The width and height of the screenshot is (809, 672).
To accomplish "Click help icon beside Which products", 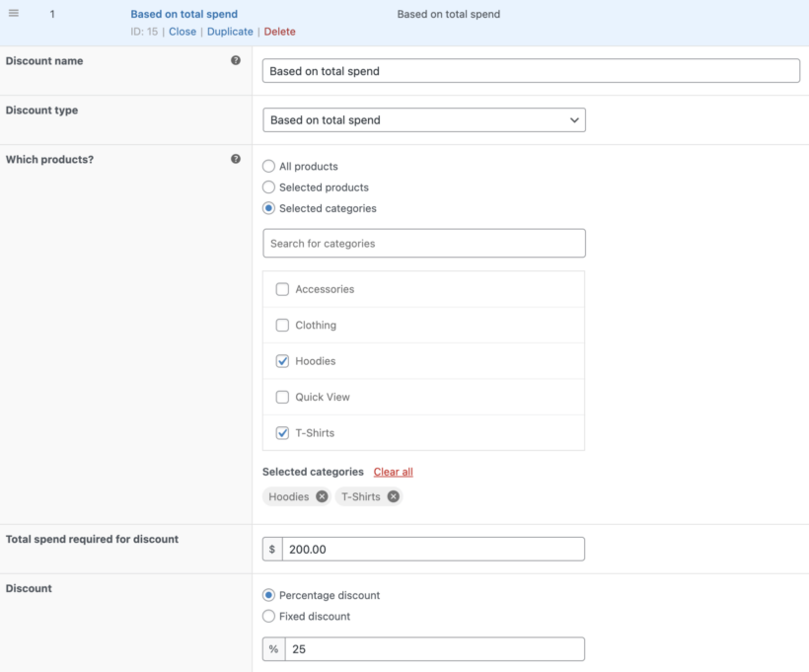I will point(236,158).
